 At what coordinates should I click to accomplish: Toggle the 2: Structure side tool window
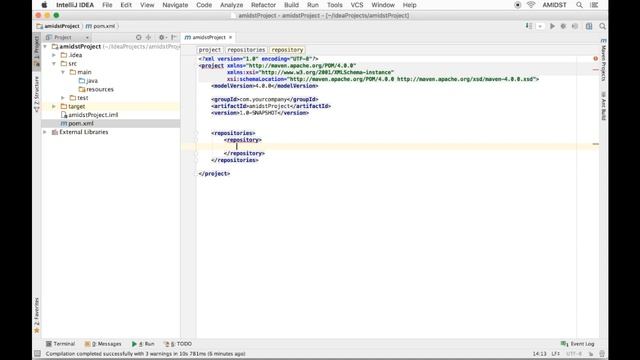pyautogui.click(x=36, y=94)
